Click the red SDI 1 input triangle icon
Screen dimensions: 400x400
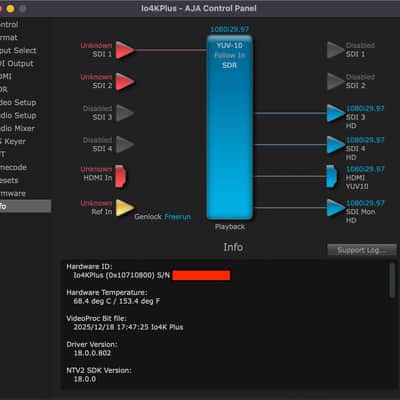125,50
